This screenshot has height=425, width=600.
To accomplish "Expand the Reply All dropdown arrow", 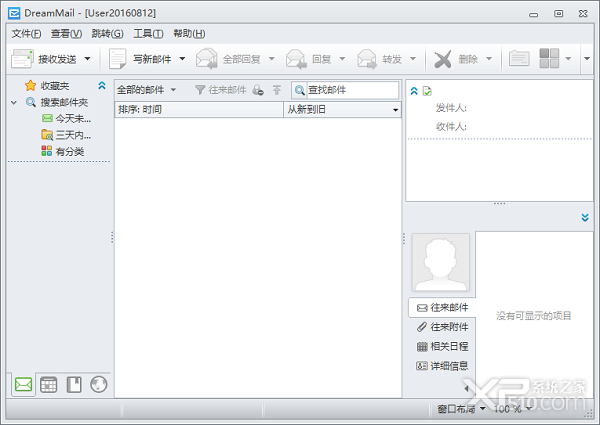I will pyautogui.click(x=272, y=59).
